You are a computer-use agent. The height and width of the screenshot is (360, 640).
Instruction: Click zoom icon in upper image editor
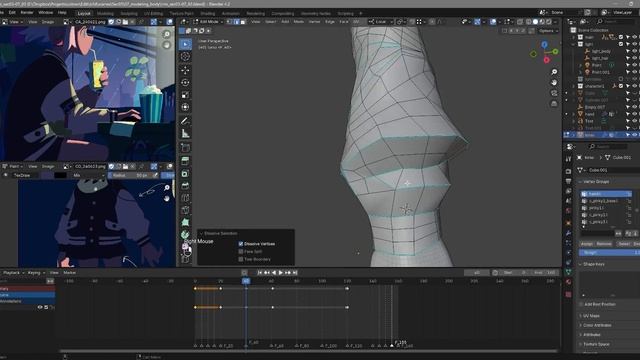(x=167, y=34)
